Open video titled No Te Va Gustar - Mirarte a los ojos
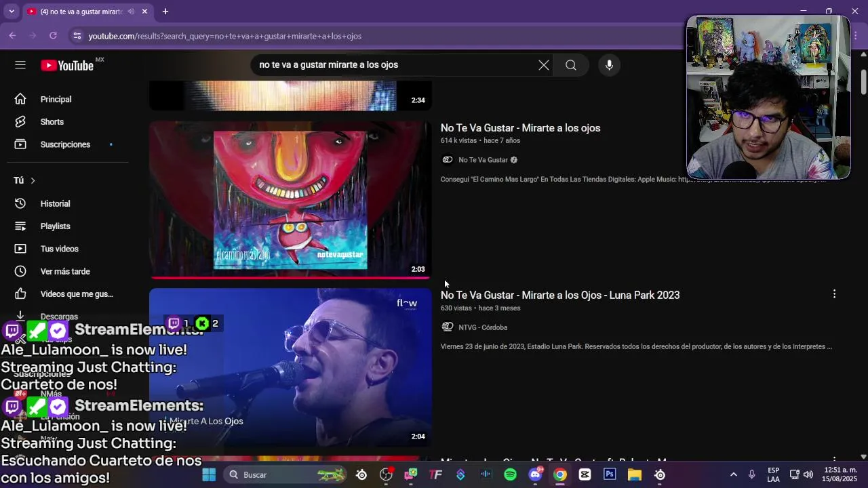 (x=520, y=128)
